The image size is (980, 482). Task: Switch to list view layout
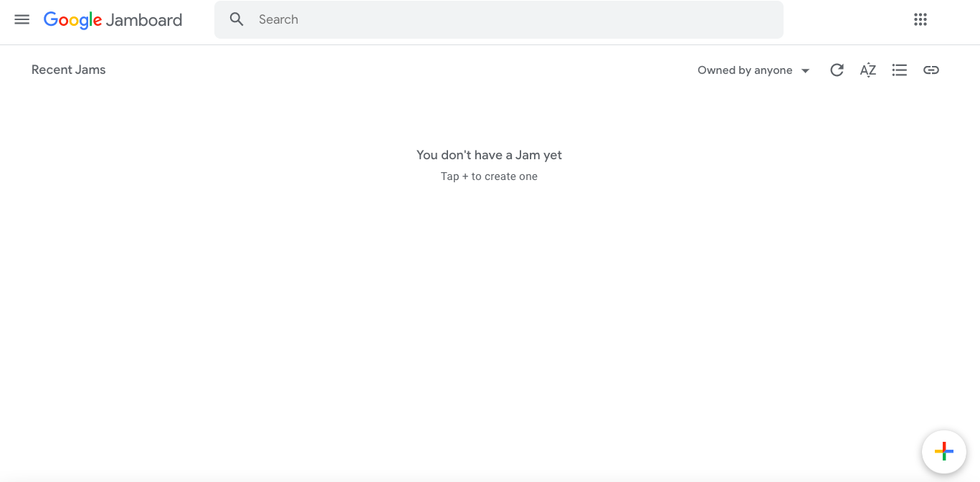900,70
